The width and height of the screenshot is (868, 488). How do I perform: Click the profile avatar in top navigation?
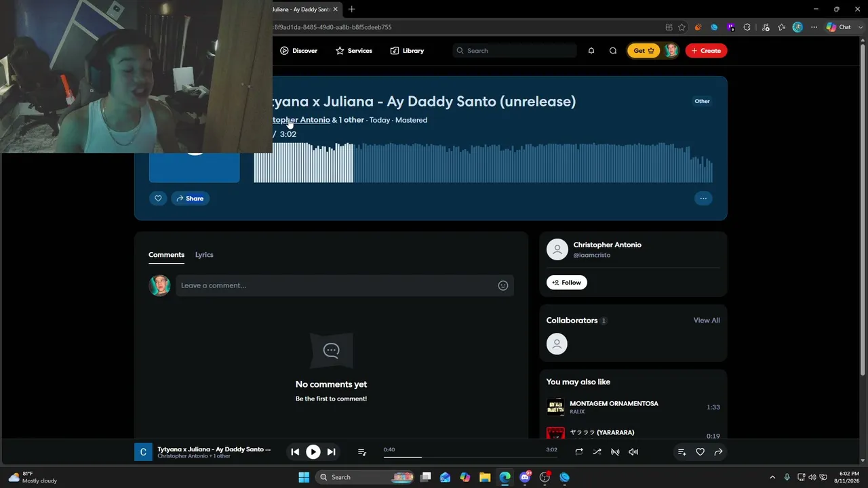pos(671,51)
